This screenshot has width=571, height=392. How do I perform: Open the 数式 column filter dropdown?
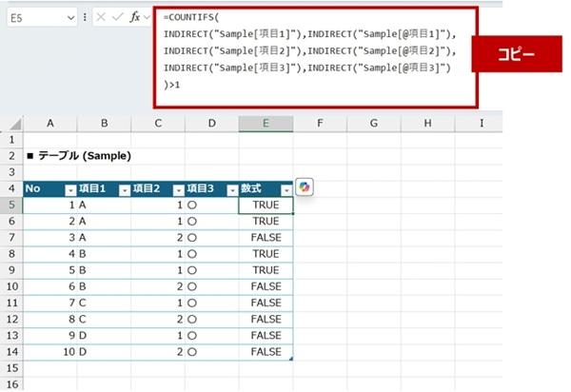(x=285, y=188)
